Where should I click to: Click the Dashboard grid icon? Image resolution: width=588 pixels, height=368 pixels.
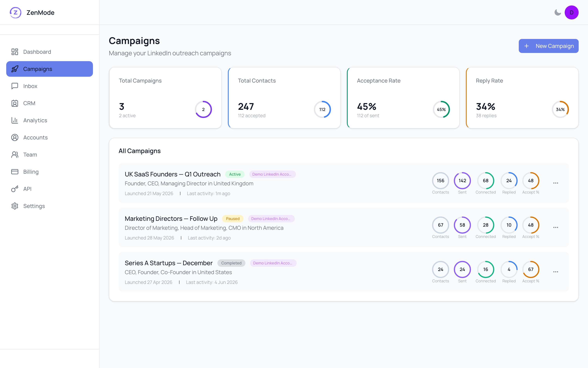coord(15,52)
